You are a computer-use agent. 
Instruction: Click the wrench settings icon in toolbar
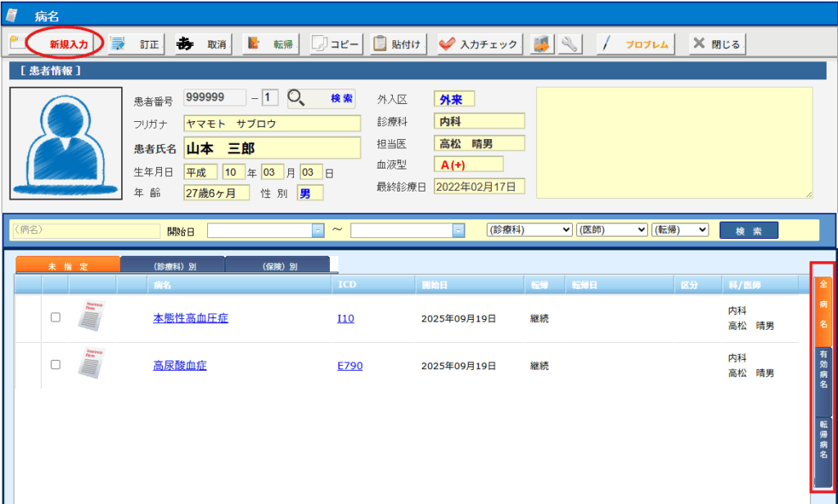[x=570, y=44]
